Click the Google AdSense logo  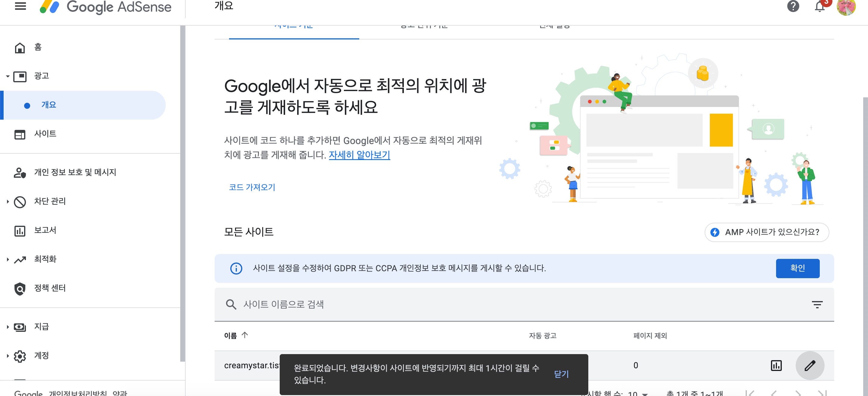pos(105,7)
